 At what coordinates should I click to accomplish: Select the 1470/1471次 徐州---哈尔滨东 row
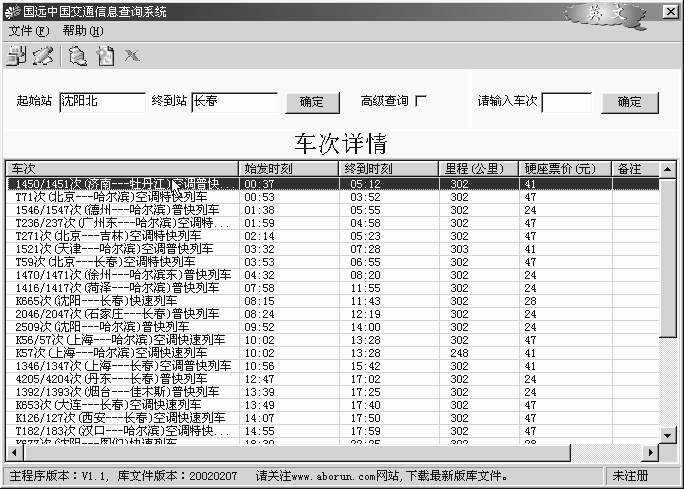(x=332, y=275)
